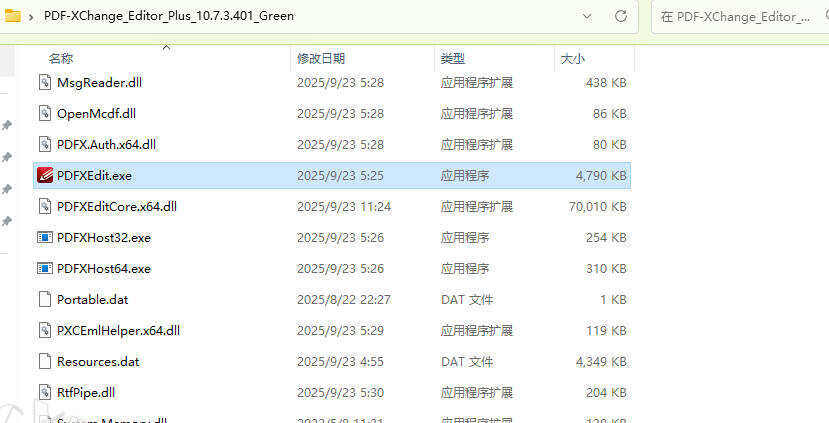Viewport: 829px width, 423px height.
Task: Click the Portable.dat file icon
Action: (44, 299)
